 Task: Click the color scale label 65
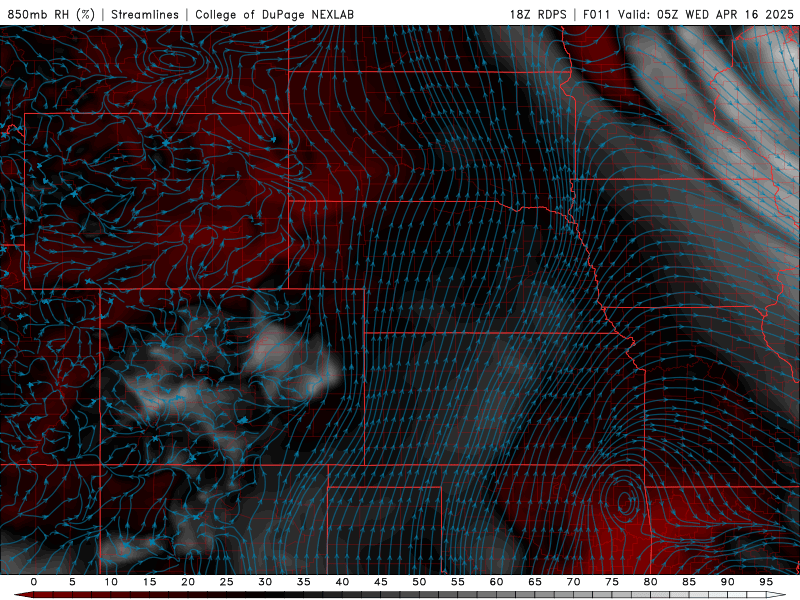point(535,582)
